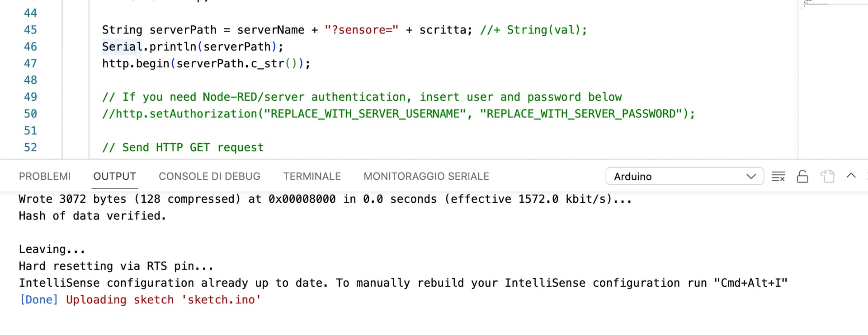Open MONITORAGGIO SERIALE
The width and height of the screenshot is (868, 335).
[x=426, y=176]
